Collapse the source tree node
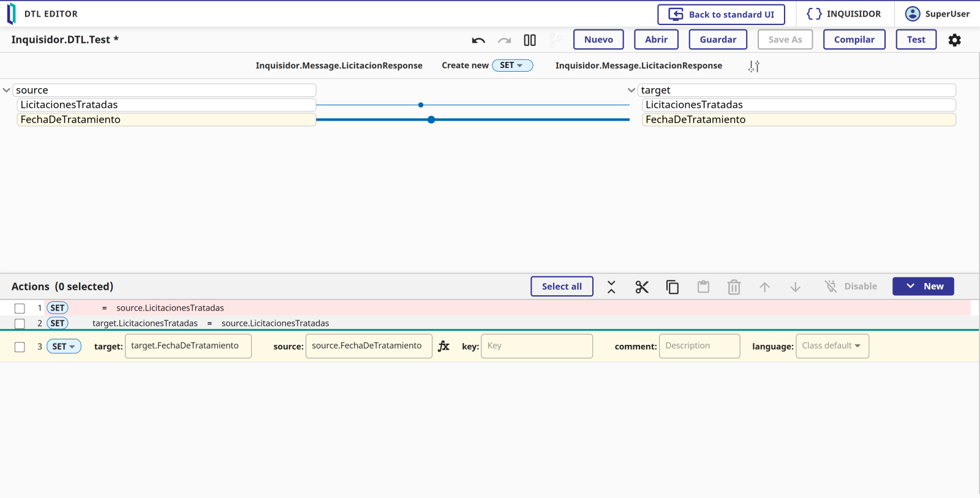The width and height of the screenshot is (980, 498). (7, 90)
